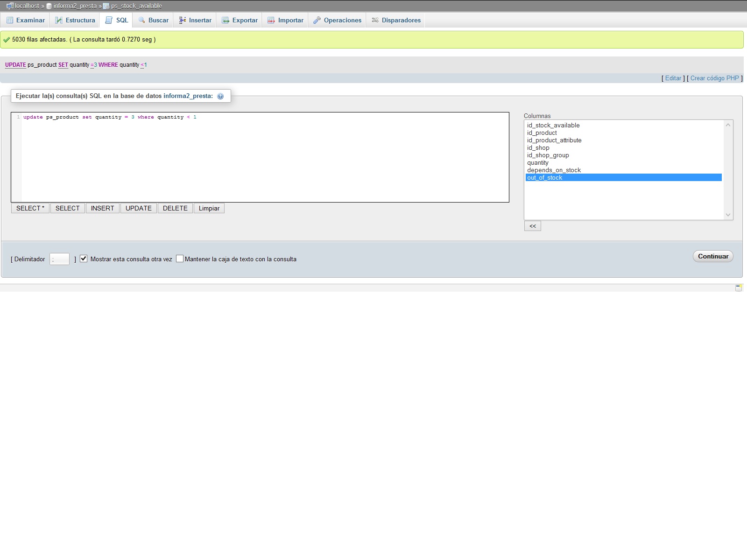Screen dimensions: 747x560
Task: Select the SQL tab
Action: click(x=117, y=20)
